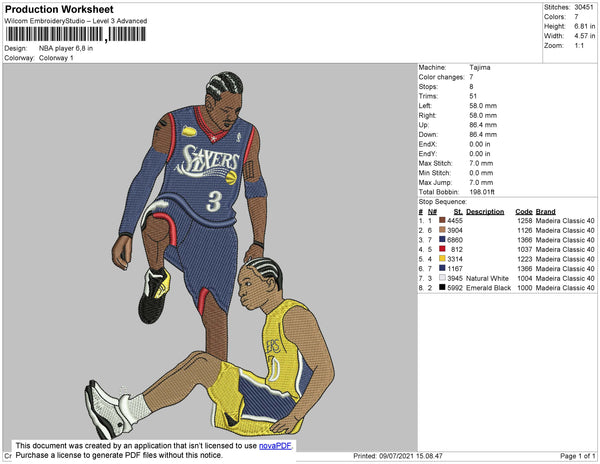The image size is (600, 464).
Task: Click the blue swatch for thread 6860
Action: click(x=442, y=240)
